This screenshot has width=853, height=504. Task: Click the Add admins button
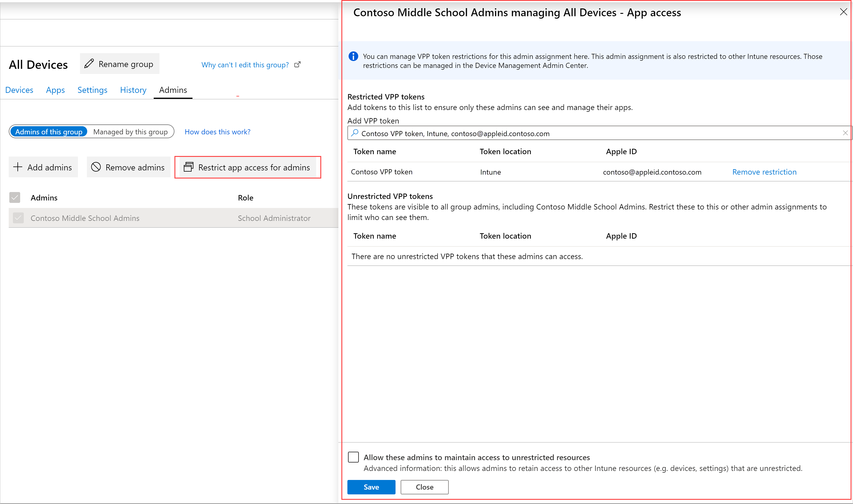(x=43, y=167)
